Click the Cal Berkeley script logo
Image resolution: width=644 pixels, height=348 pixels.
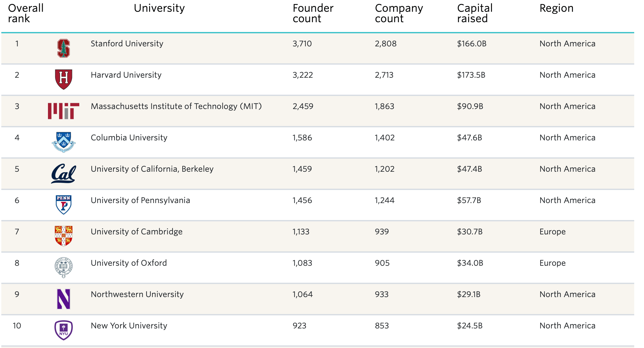point(64,173)
